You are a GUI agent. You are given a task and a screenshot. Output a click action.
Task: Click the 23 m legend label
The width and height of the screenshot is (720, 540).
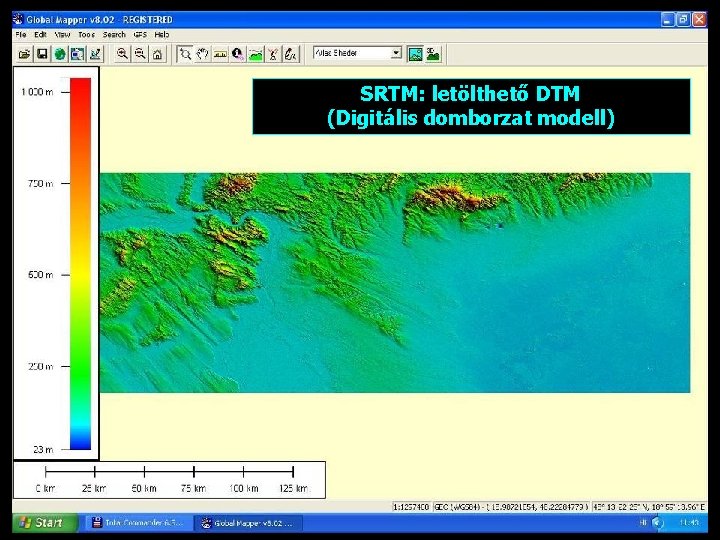[x=43, y=450]
